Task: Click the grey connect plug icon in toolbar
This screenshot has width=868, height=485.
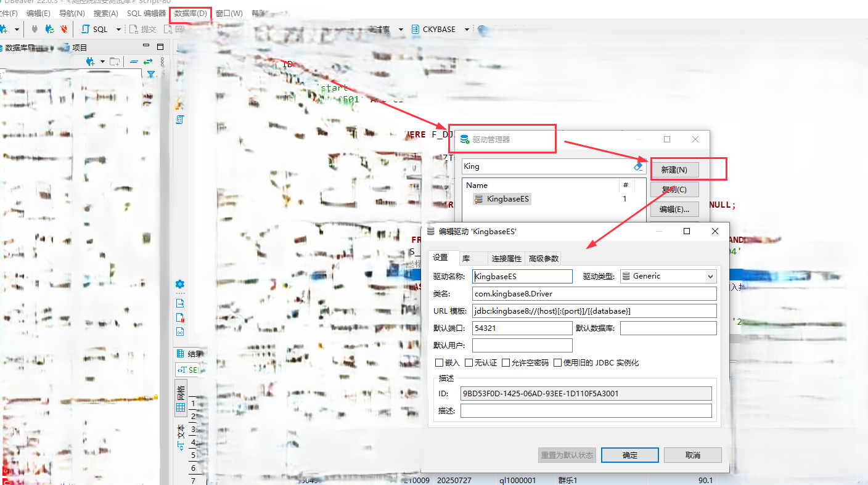Action: (x=35, y=29)
